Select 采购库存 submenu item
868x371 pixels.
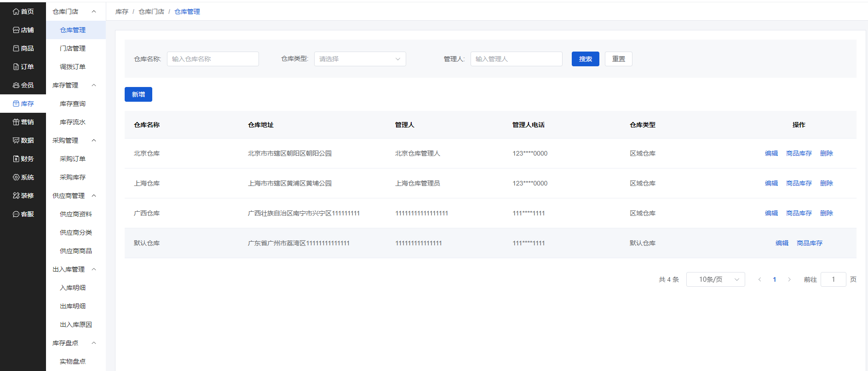pos(76,177)
